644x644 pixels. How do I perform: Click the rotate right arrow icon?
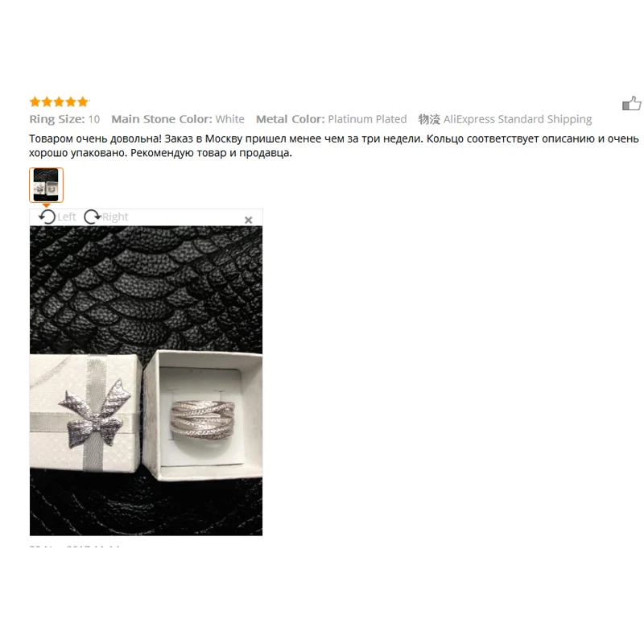(x=93, y=217)
